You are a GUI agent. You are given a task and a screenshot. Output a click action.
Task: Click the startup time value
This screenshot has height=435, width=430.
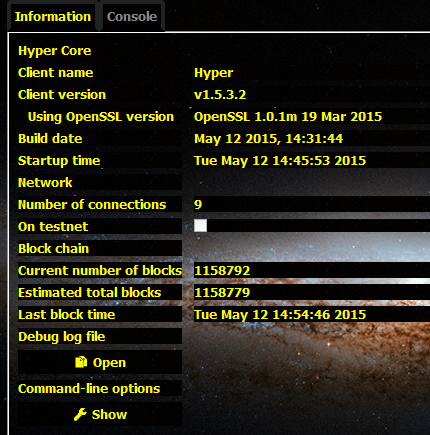click(x=280, y=161)
